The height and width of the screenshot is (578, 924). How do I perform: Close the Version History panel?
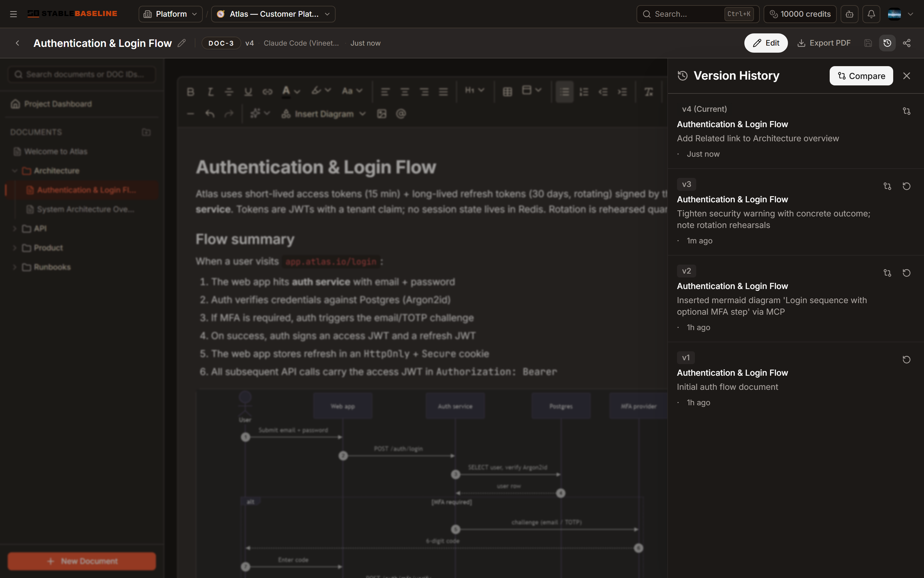pos(906,76)
